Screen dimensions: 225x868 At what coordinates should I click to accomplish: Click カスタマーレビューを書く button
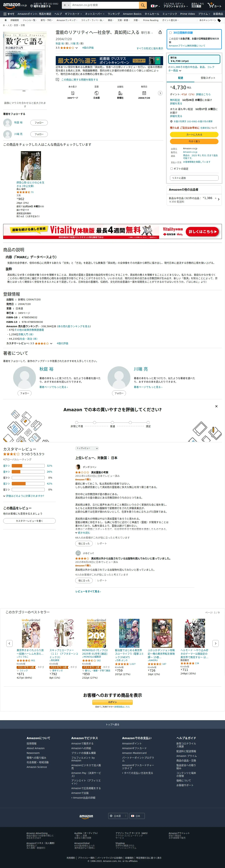coord(29,521)
